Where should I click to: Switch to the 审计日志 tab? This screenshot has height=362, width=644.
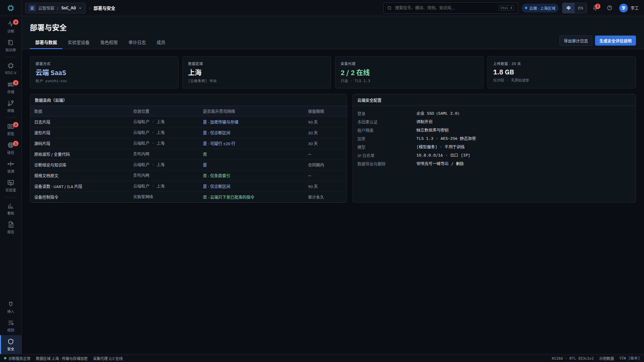pos(137,43)
